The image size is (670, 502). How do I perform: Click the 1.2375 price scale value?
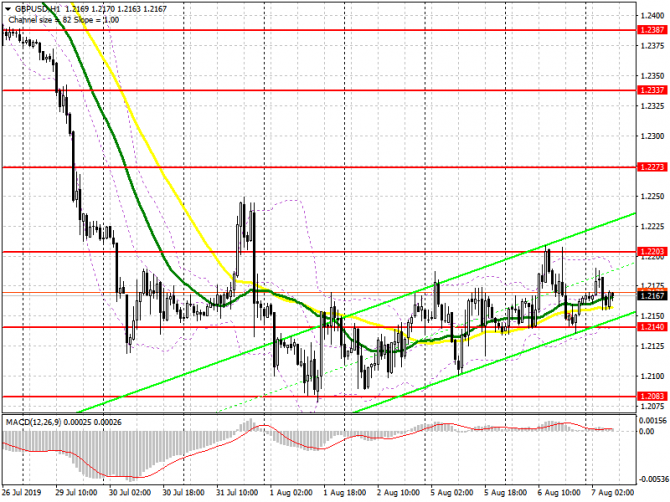point(652,46)
